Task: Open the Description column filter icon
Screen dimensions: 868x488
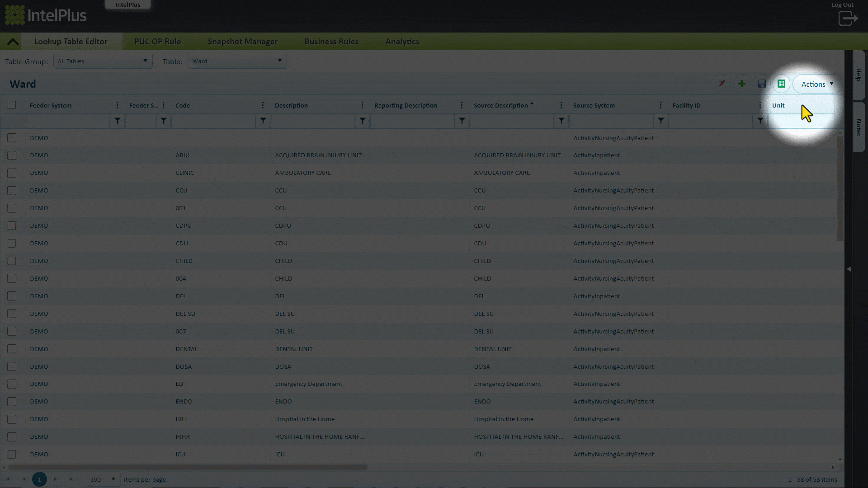Action: coord(362,121)
